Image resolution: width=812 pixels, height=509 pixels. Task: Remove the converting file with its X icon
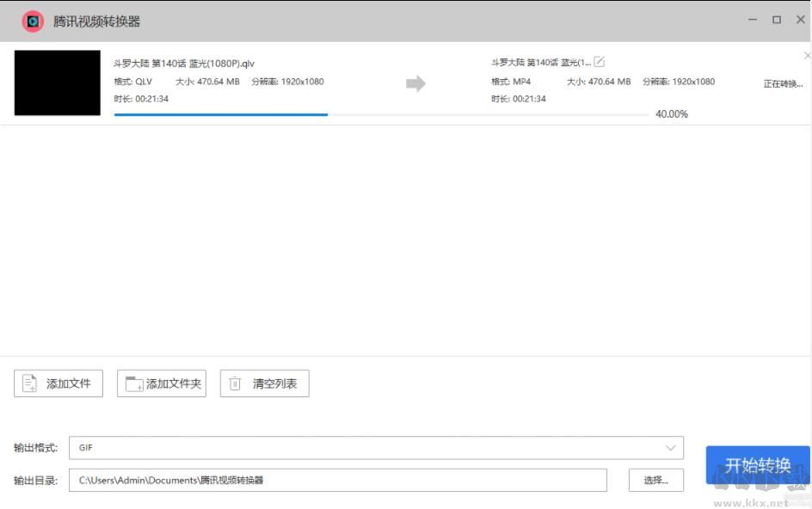tap(804, 55)
